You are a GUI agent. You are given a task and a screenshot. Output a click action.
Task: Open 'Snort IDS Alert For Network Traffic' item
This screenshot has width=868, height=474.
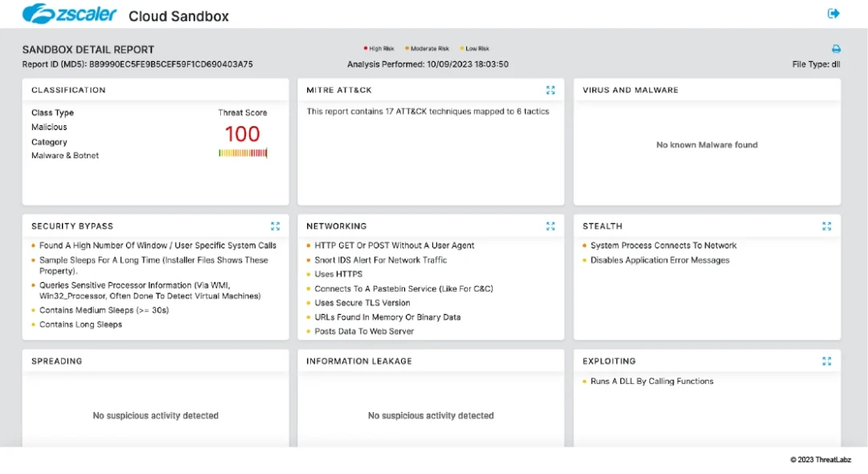point(380,260)
